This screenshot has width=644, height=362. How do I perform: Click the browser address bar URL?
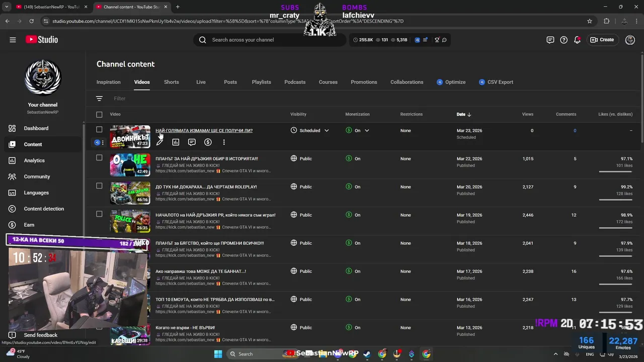[227, 21]
